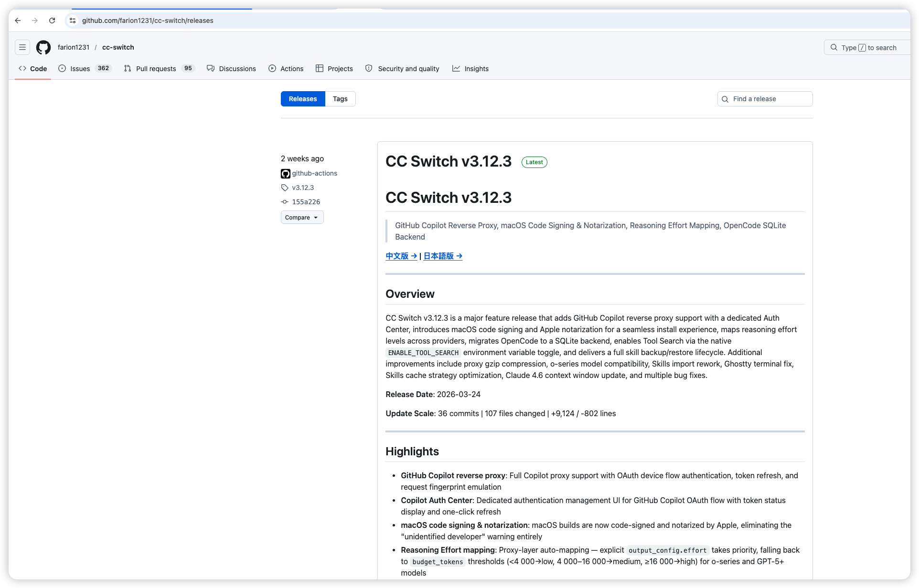Open the GitHub hamburger navigation menu
This screenshot has height=588, width=919.
point(22,47)
